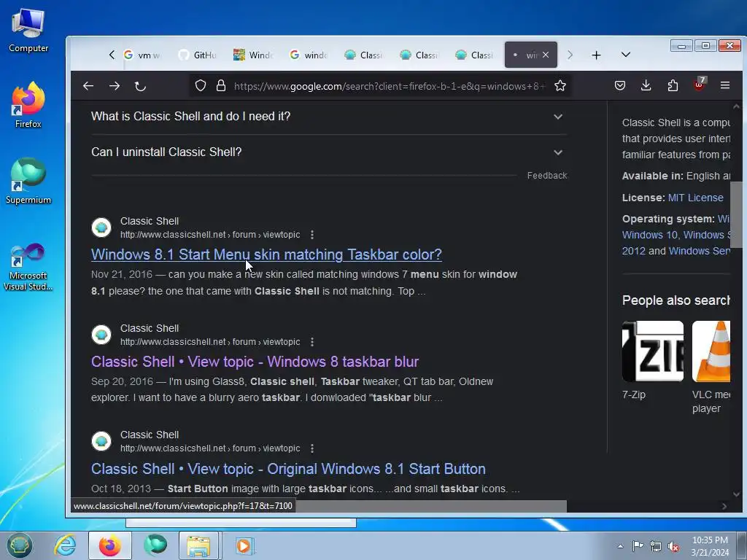Switch to the GitHub tab
This screenshot has height=560, width=747.
tap(198, 55)
